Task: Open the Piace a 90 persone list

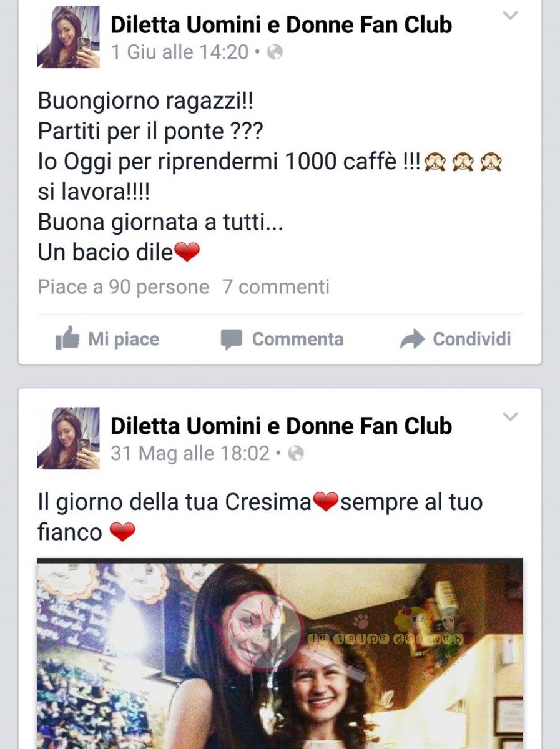Action: point(124,287)
